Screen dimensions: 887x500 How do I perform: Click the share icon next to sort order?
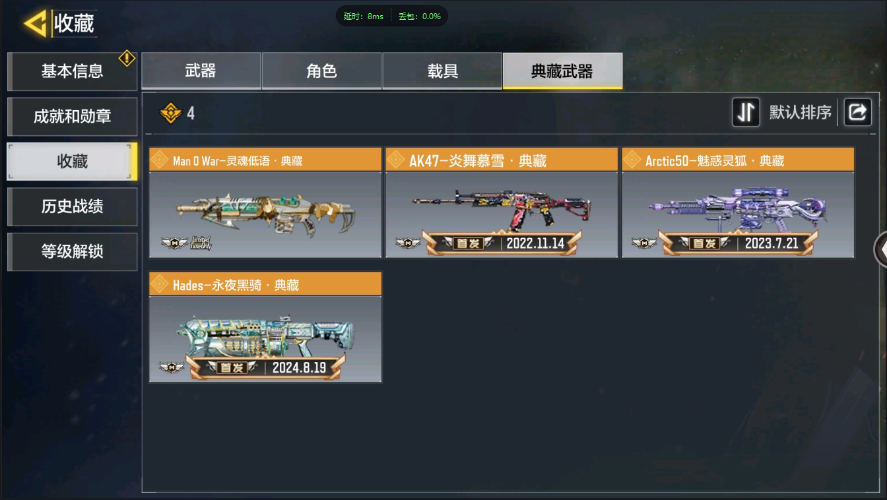858,112
